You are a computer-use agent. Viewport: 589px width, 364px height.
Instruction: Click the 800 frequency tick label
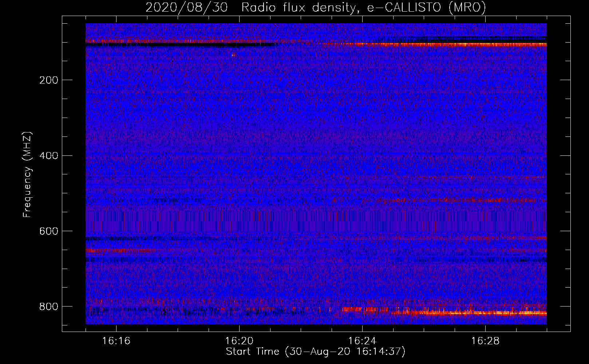[x=48, y=306]
